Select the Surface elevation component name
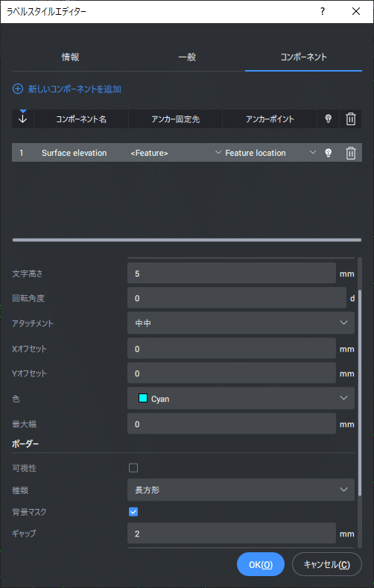Image resolution: width=374 pixels, height=588 pixels. [75, 153]
